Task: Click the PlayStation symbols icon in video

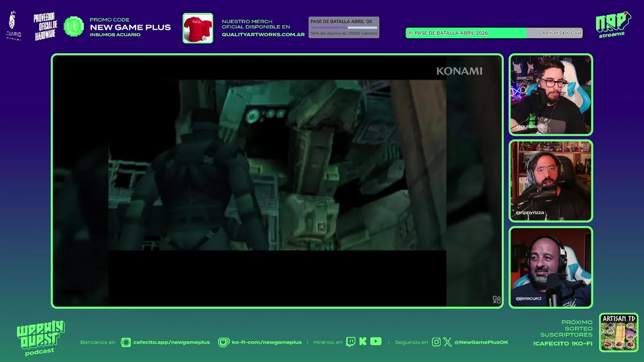Action: 497,300
